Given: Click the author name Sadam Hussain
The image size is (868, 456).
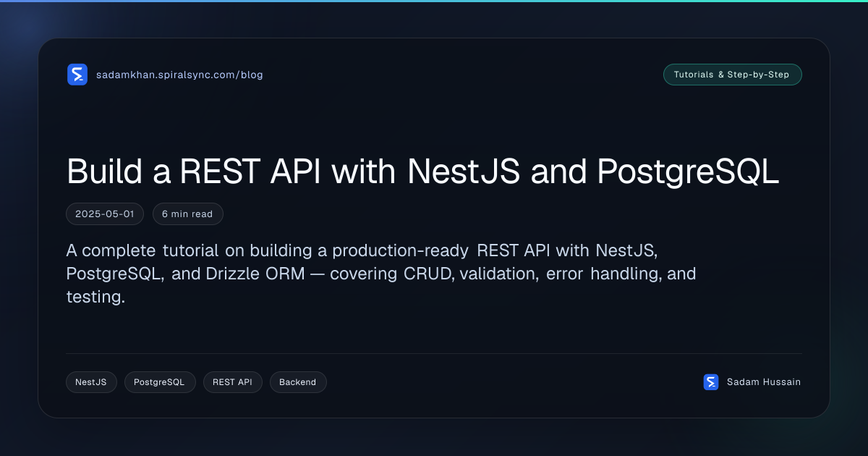Looking at the screenshot, I should pos(764,382).
